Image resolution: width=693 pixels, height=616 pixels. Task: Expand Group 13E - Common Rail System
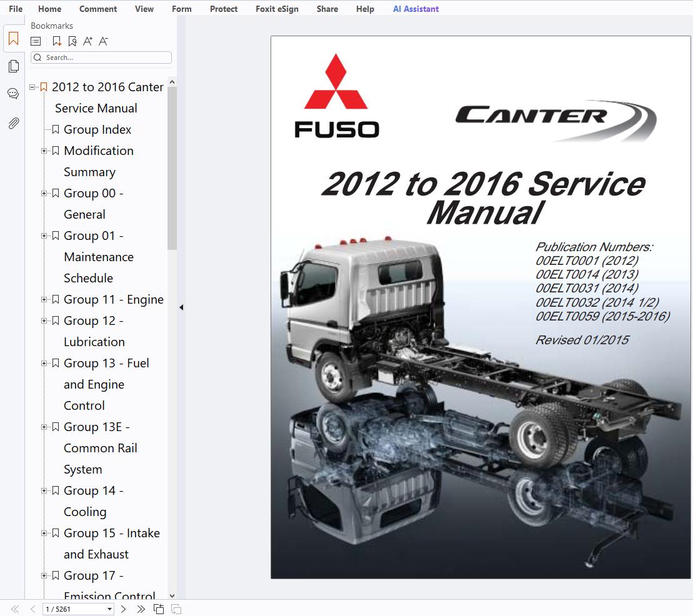[44, 427]
